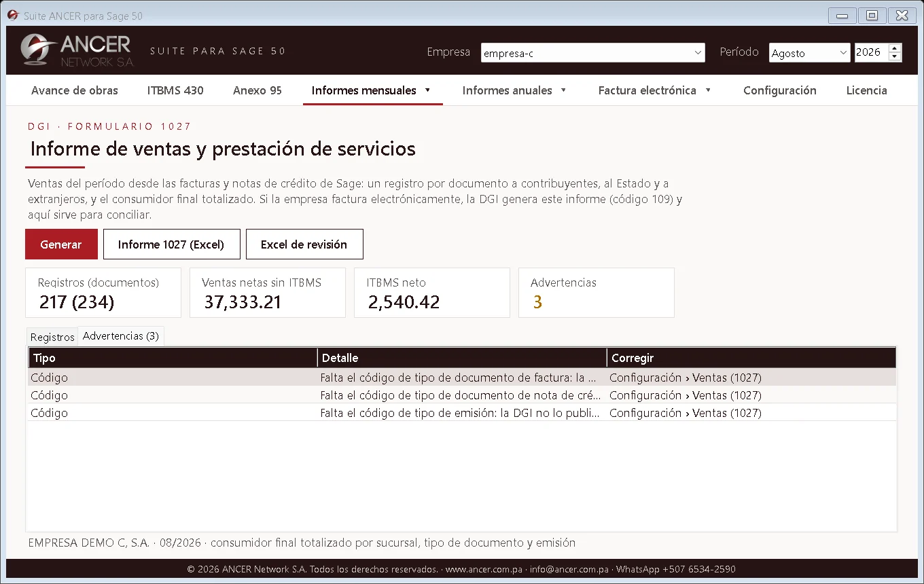Switch to the Registros tab
This screenshot has width=924, height=584.
tap(52, 337)
